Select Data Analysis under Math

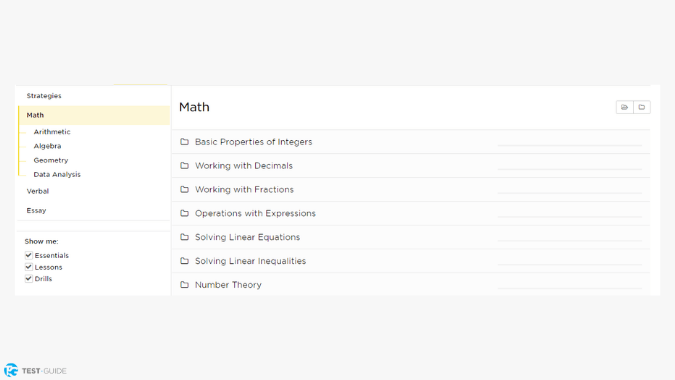[x=57, y=174]
